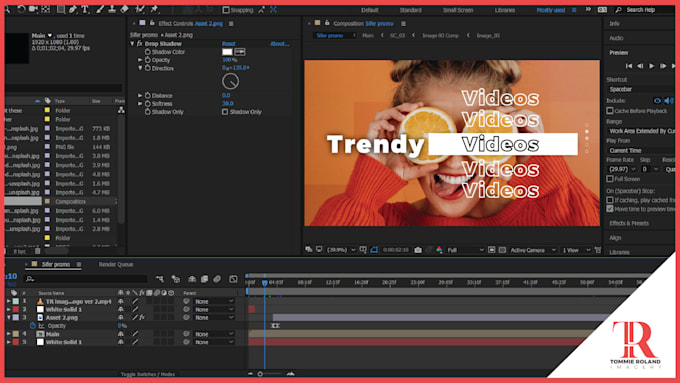Toggle include video eye icon in Preview
The height and width of the screenshot is (383, 680).
click(657, 101)
